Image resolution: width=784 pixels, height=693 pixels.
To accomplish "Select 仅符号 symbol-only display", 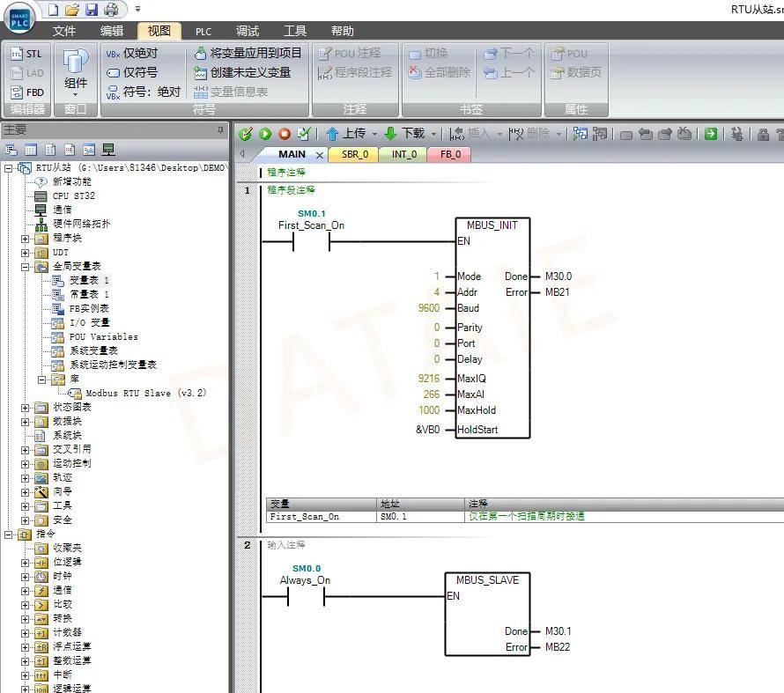I will 132,72.
